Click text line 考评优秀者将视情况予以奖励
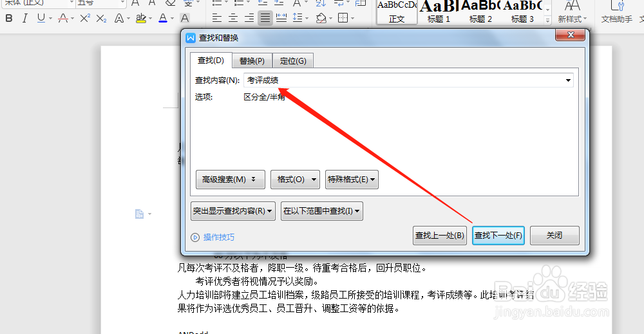 (x=257, y=281)
